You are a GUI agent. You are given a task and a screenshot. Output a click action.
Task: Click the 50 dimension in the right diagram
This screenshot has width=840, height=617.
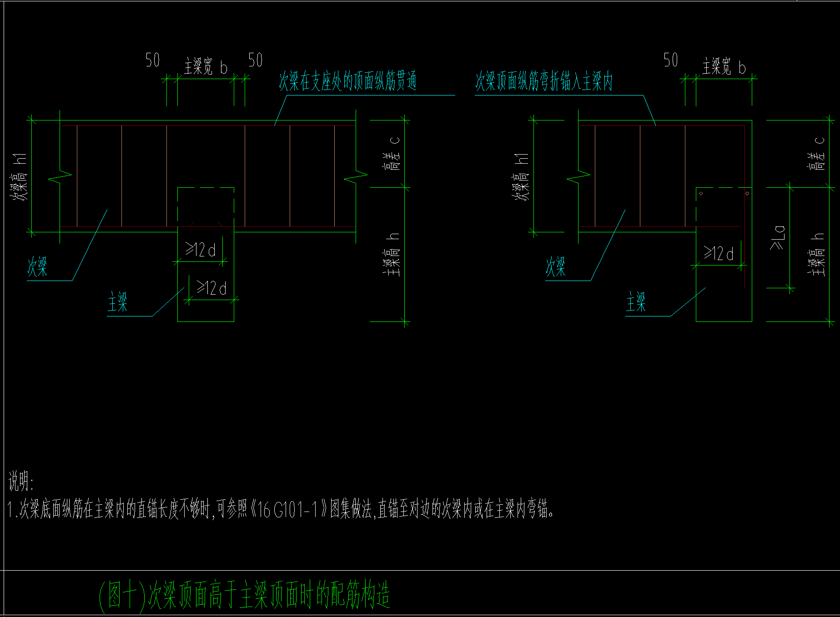click(671, 60)
